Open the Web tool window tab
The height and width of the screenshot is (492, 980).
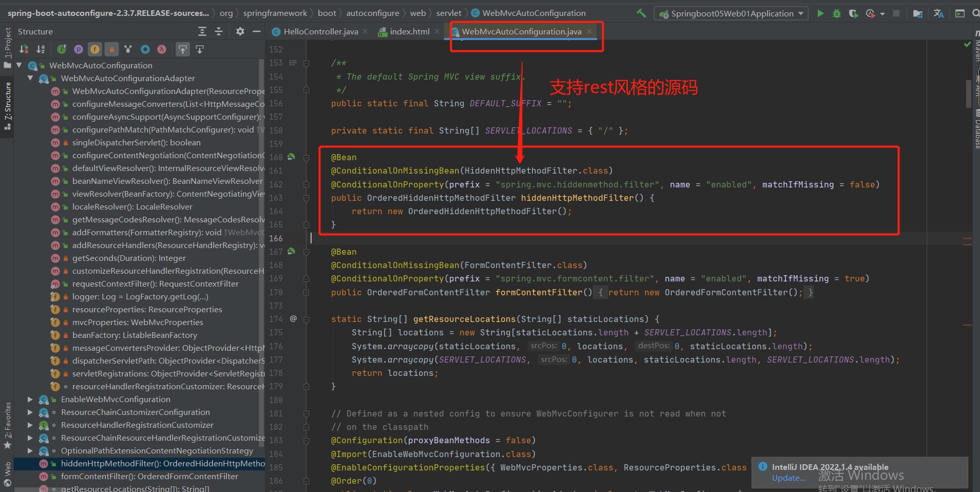coord(7,473)
